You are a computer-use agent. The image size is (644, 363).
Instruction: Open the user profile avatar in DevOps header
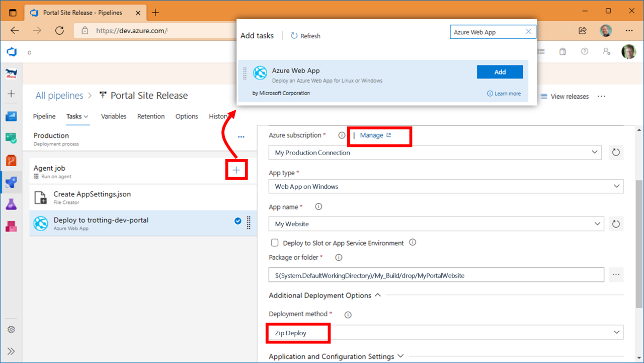[x=628, y=51]
